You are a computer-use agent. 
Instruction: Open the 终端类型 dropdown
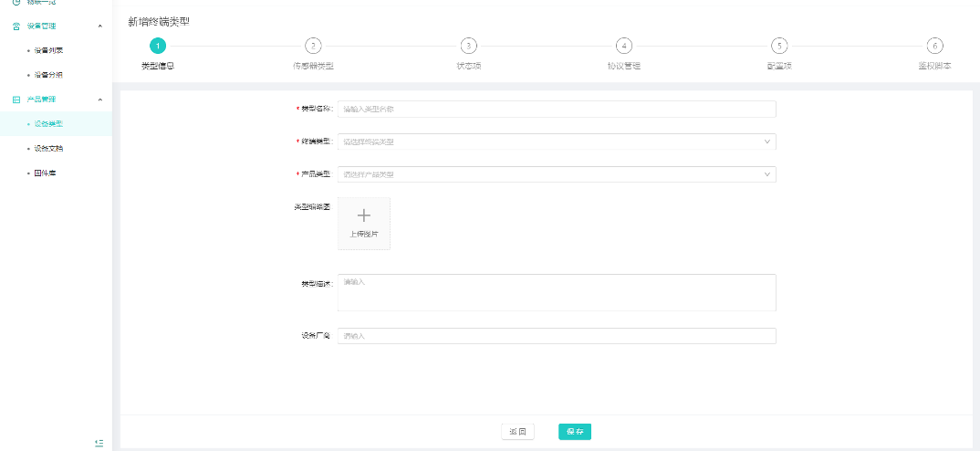(x=557, y=142)
